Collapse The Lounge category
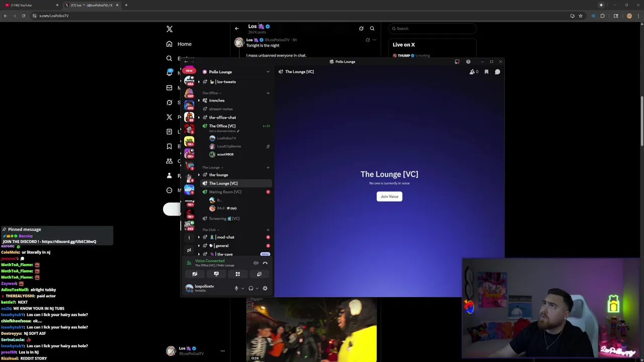The image size is (644, 362). tap(212, 167)
